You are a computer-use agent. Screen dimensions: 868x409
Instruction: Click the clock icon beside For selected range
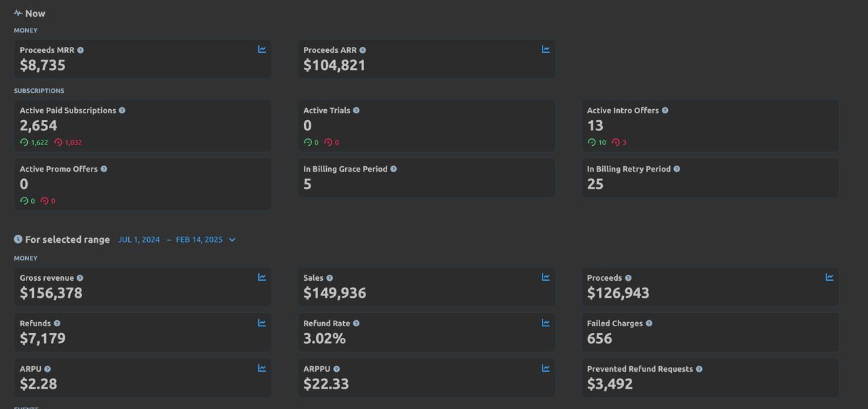(17, 239)
